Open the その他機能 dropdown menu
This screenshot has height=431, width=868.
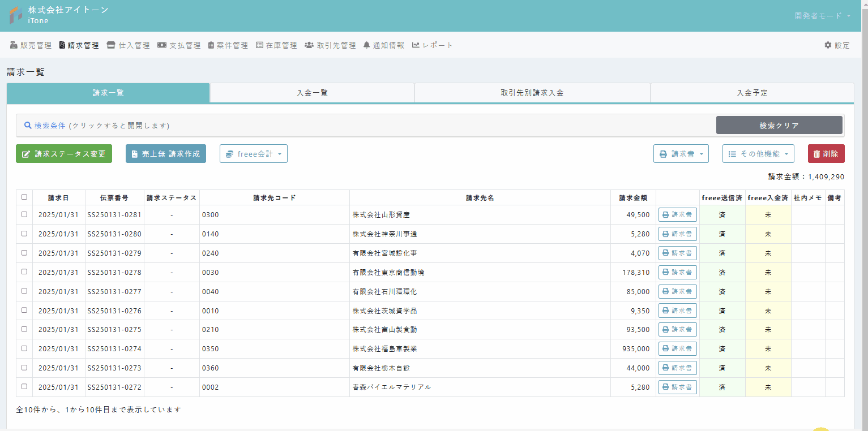click(758, 154)
